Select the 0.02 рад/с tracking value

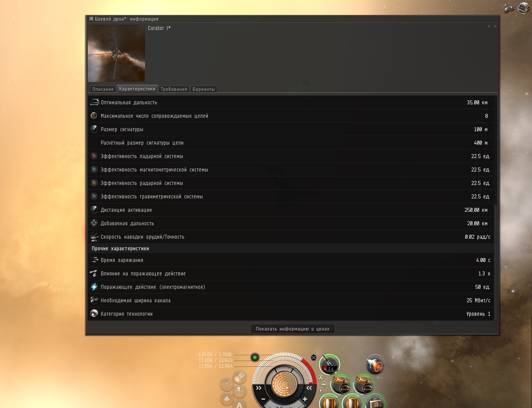click(477, 237)
